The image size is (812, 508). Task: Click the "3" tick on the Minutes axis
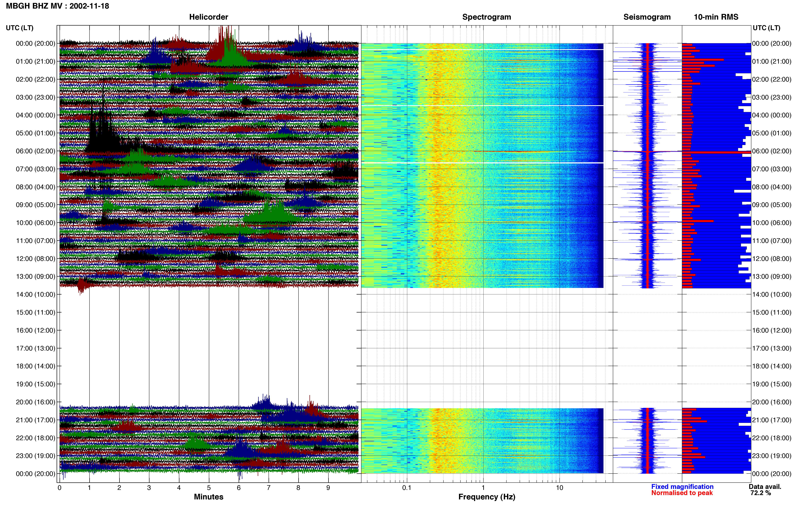click(149, 488)
